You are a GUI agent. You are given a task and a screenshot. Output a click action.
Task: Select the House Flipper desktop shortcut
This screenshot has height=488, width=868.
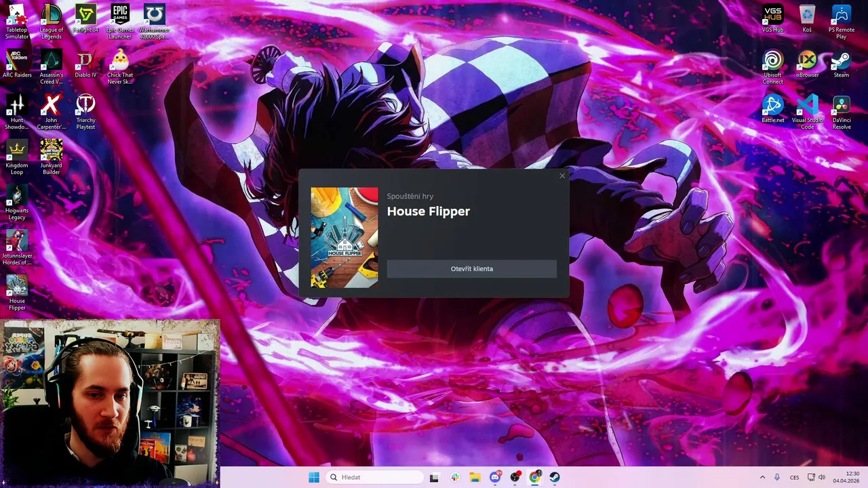click(17, 293)
